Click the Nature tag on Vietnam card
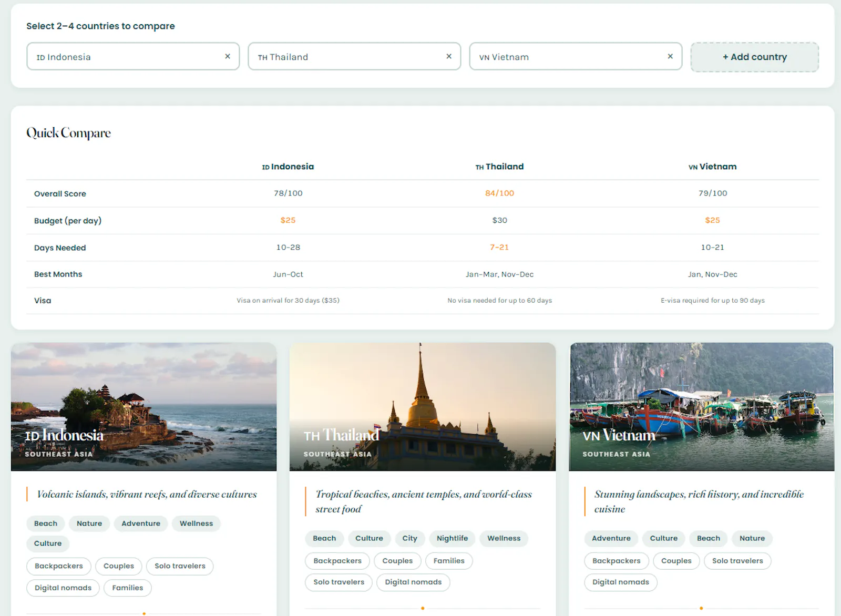 point(752,538)
